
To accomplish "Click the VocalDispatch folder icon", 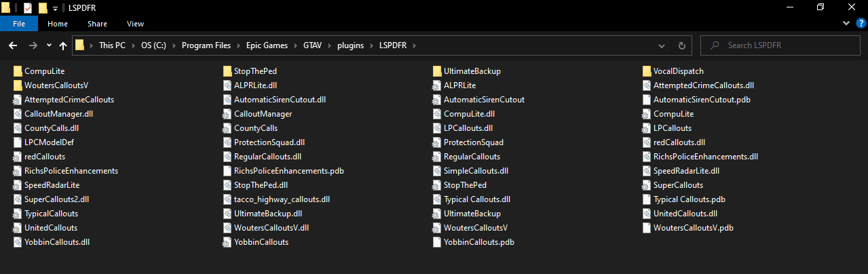I will (x=647, y=71).
